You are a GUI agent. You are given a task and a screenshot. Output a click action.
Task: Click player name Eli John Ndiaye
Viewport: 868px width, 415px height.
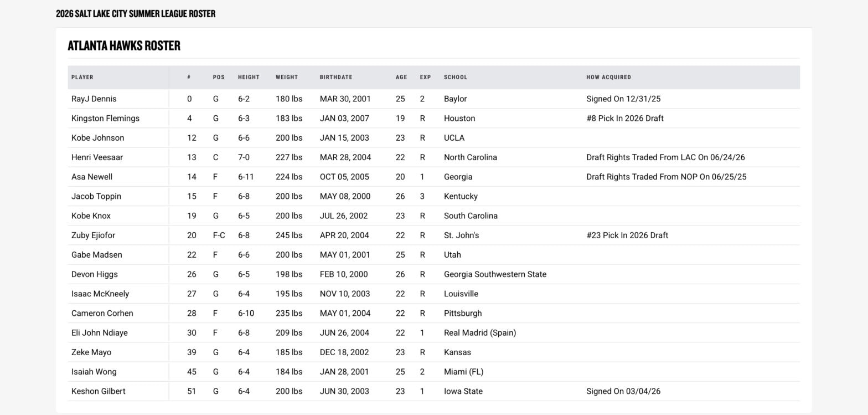point(100,332)
